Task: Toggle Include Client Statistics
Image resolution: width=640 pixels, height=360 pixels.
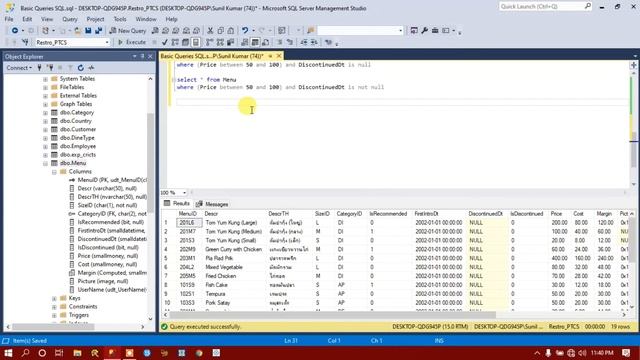Action: [x=231, y=42]
